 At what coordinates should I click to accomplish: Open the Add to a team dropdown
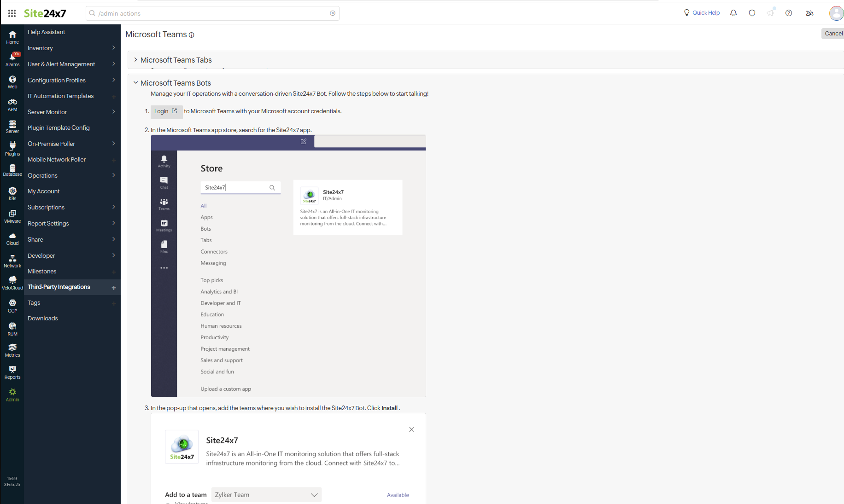(266, 494)
